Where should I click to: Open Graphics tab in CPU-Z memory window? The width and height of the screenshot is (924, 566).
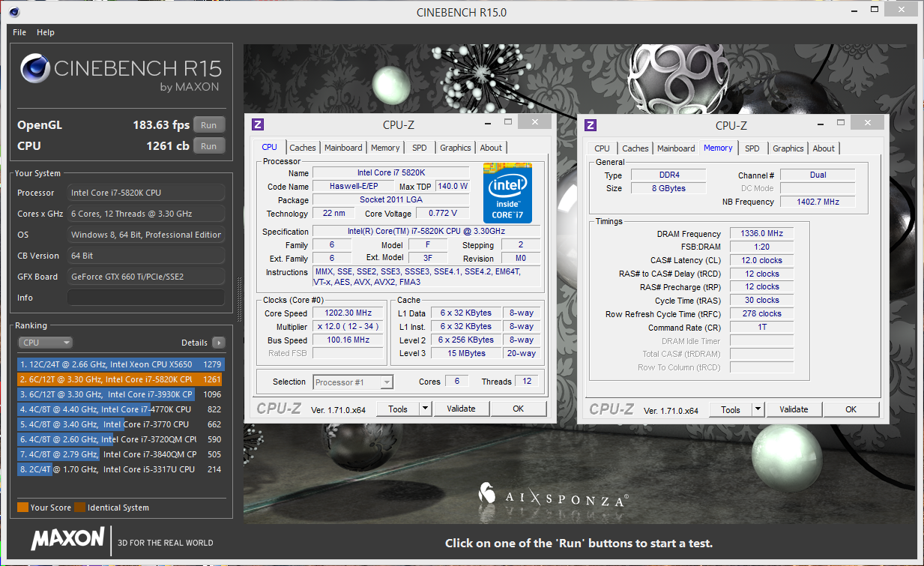pos(788,148)
